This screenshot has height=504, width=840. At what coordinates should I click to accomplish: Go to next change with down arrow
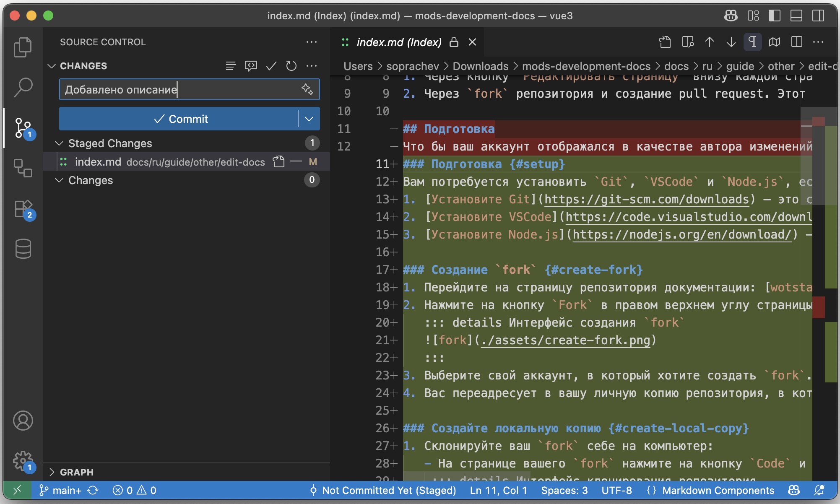click(731, 42)
